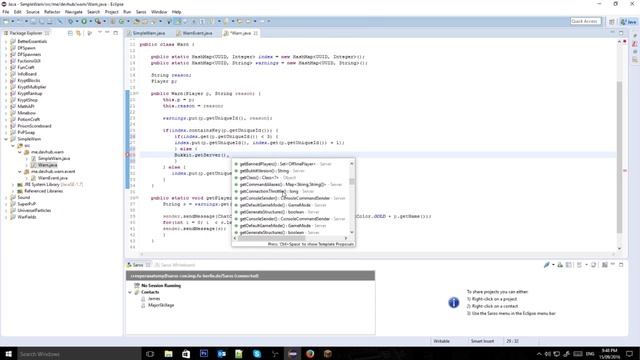Collapse the me.devhub.warn.event package

[x=20, y=172]
